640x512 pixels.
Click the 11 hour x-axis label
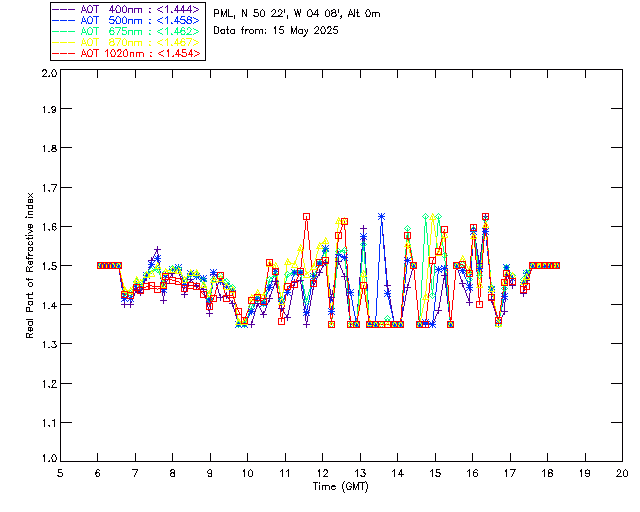click(x=285, y=473)
